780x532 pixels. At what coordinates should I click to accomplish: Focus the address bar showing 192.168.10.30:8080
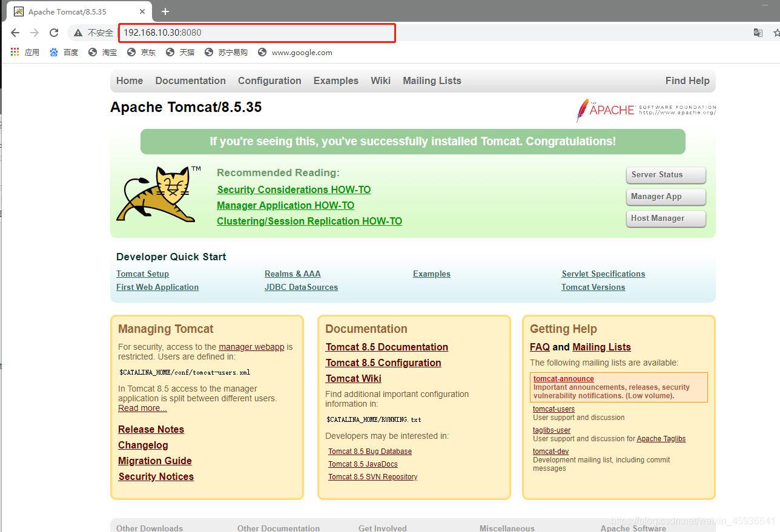coord(257,33)
